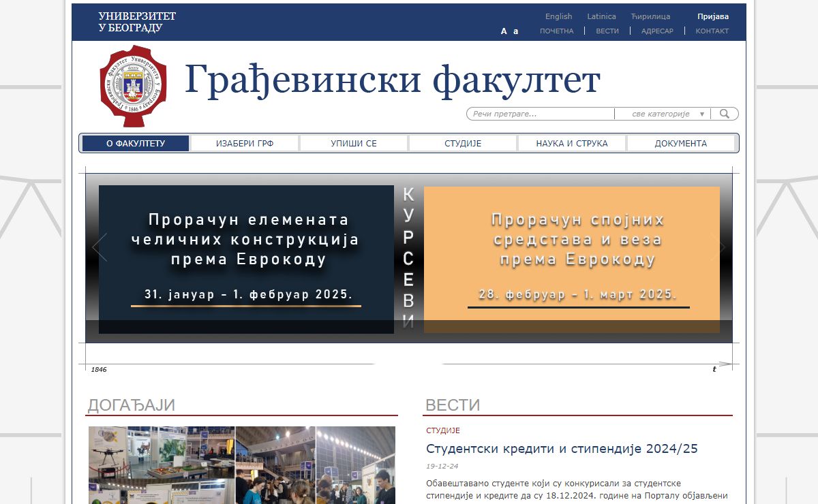Open the КОНТАКТ link
This screenshot has height=504, width=818.
point(712,31)
